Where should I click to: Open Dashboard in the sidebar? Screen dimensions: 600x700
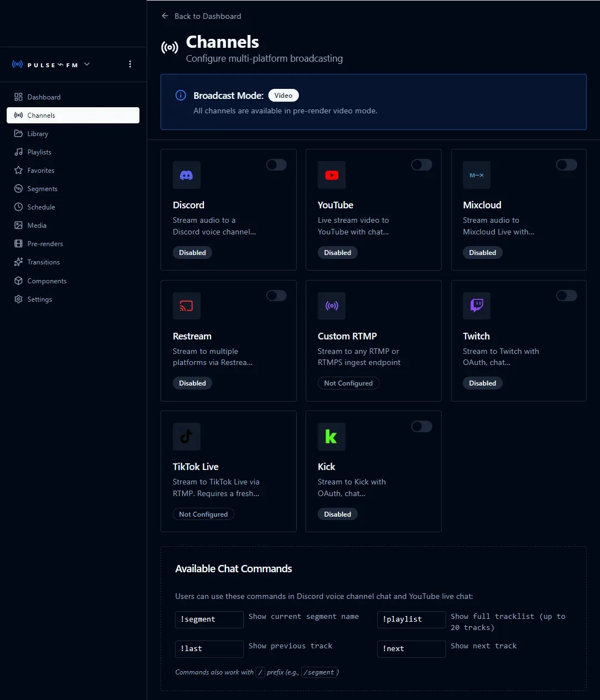73,97
